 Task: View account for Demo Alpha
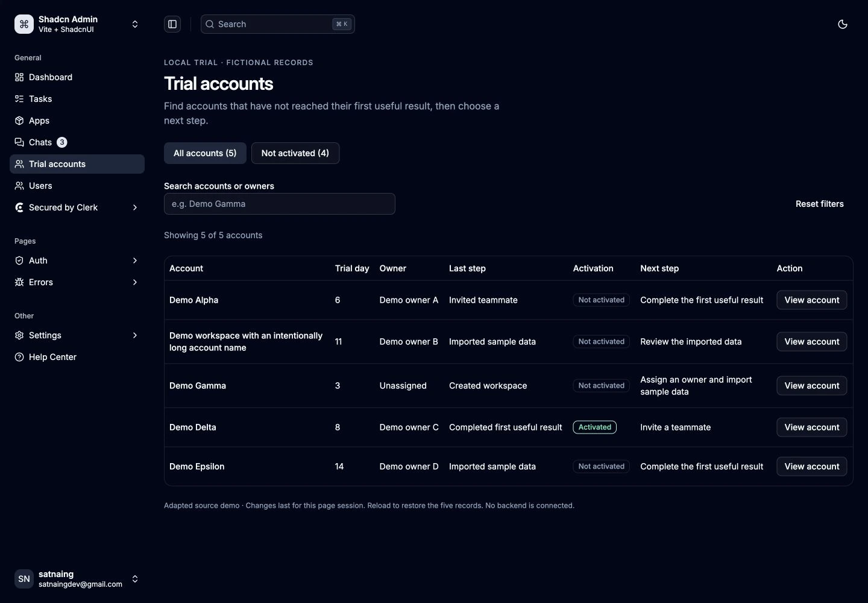pos(812,300)
